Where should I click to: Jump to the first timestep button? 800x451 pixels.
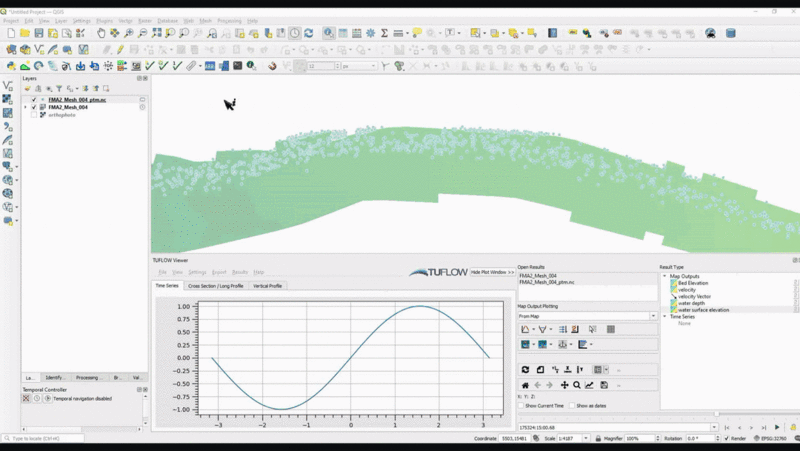727,427
